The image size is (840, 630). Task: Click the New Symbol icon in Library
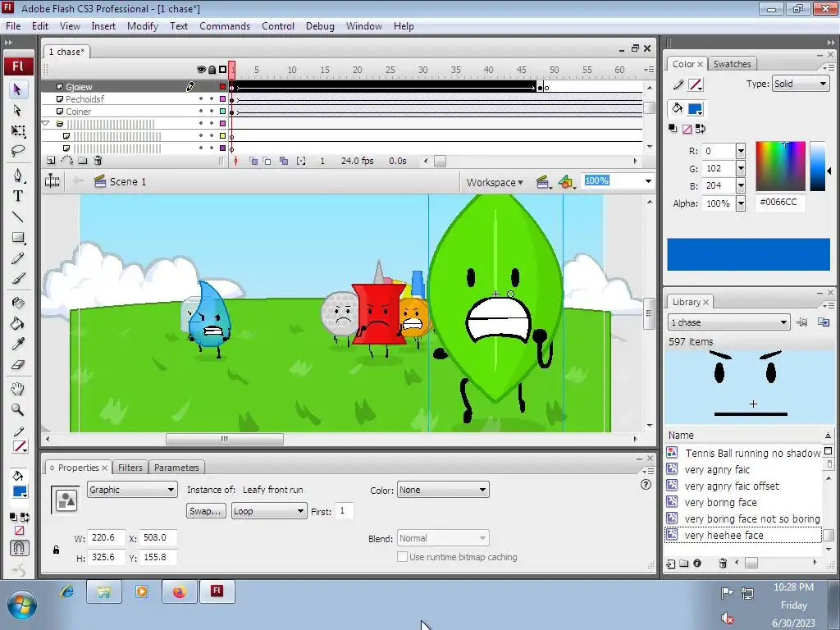671,563
